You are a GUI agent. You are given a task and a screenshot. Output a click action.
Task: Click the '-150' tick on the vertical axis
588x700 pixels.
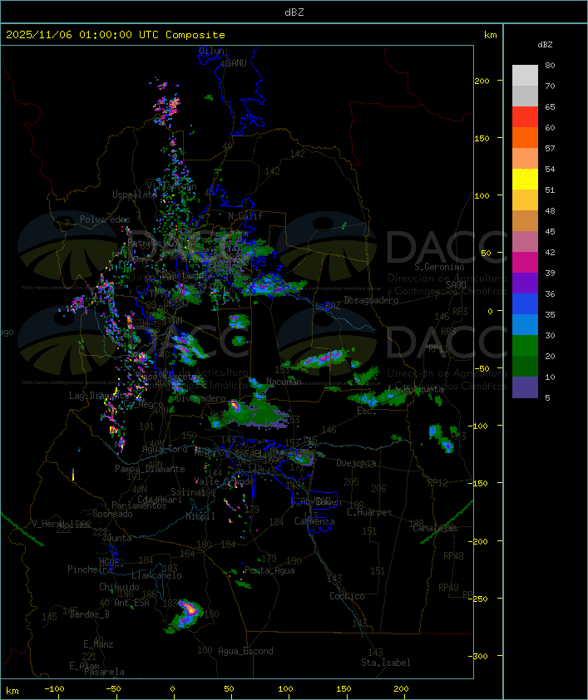click(480, 484)
